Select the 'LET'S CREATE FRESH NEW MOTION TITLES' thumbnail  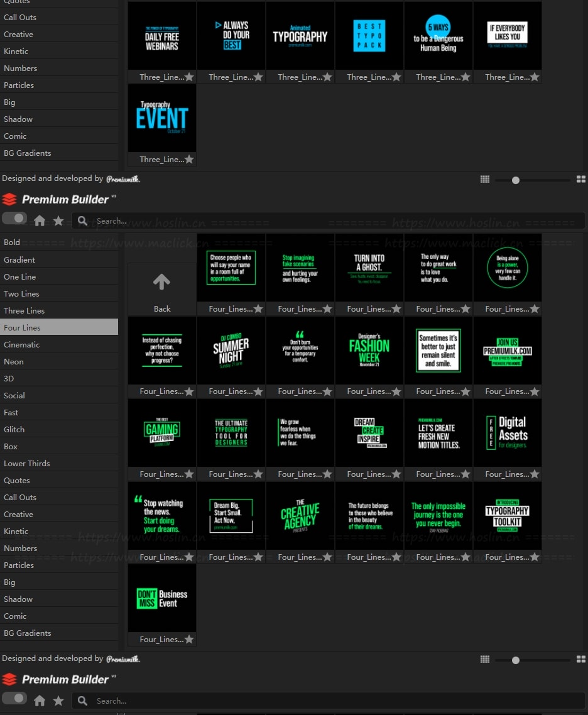pyautogui.click(x=438, y=433)
